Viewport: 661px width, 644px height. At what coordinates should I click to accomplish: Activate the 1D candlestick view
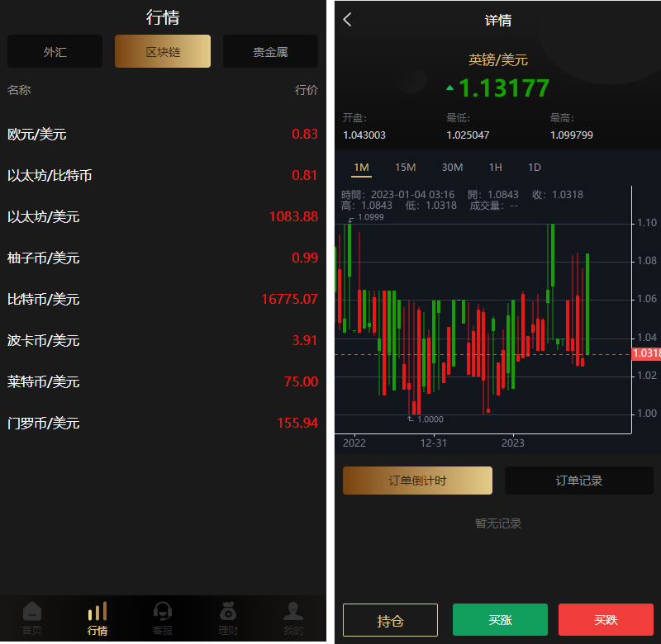534,167
